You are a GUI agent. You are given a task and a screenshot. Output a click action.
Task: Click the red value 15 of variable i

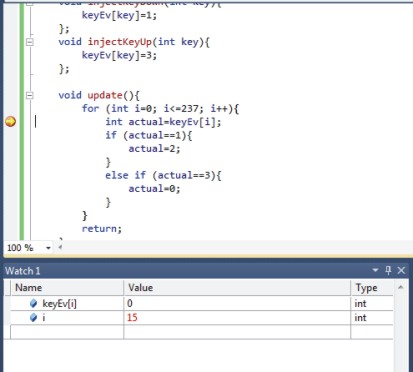click(132, 317)
